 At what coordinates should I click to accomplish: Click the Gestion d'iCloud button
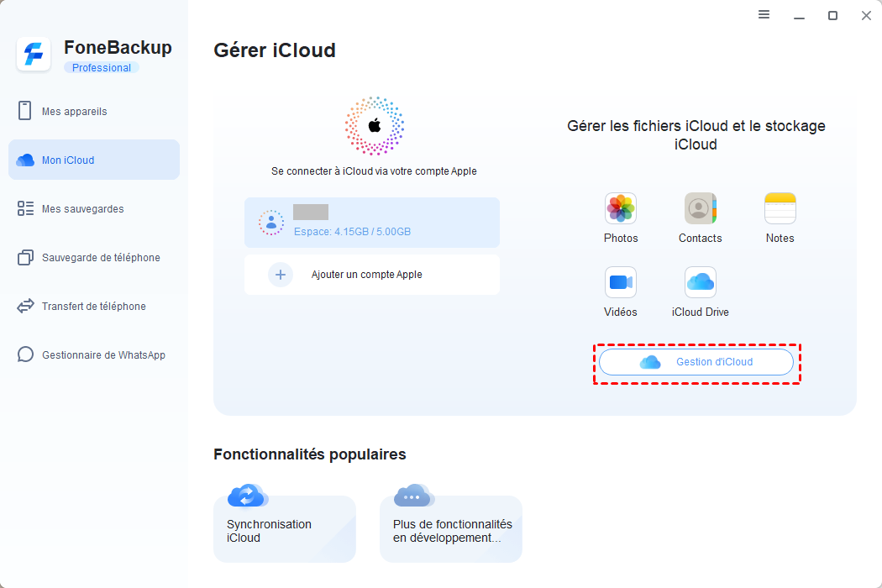696,362
